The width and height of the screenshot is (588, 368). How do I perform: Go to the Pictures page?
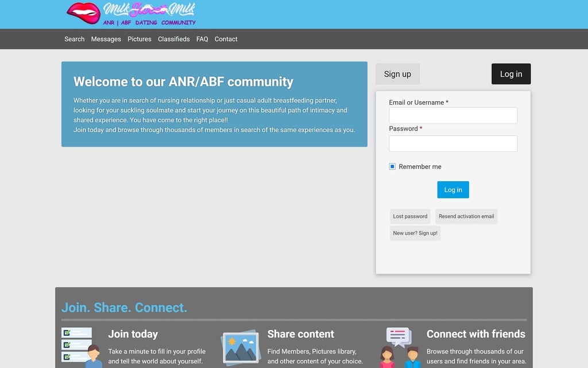(x=140, y=39)
